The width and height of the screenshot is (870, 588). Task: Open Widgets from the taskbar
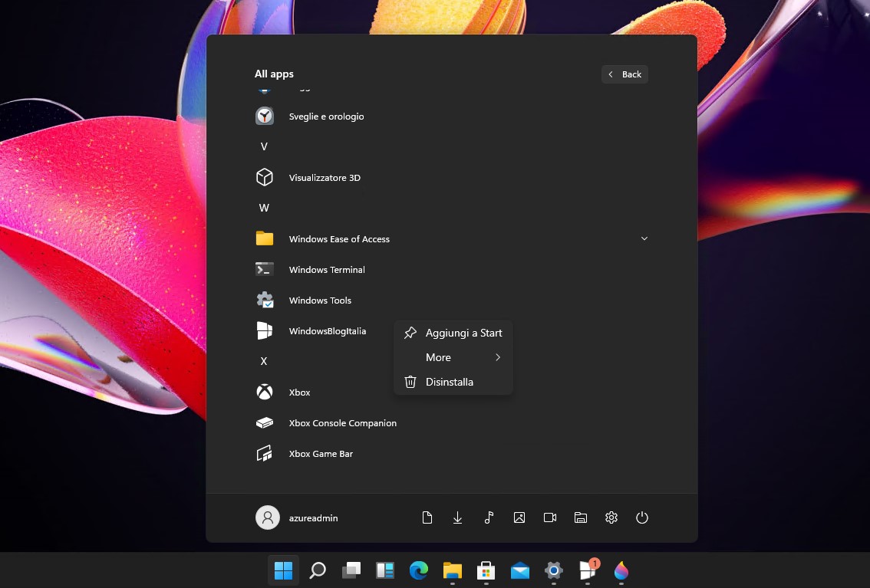click(x=385, y=570)
